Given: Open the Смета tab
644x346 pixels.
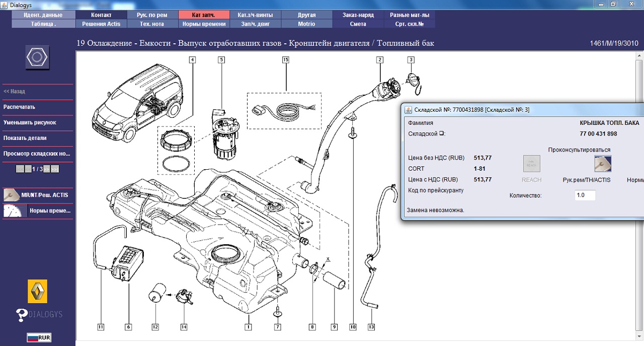Looking at the screenshot, I should 358,24.
